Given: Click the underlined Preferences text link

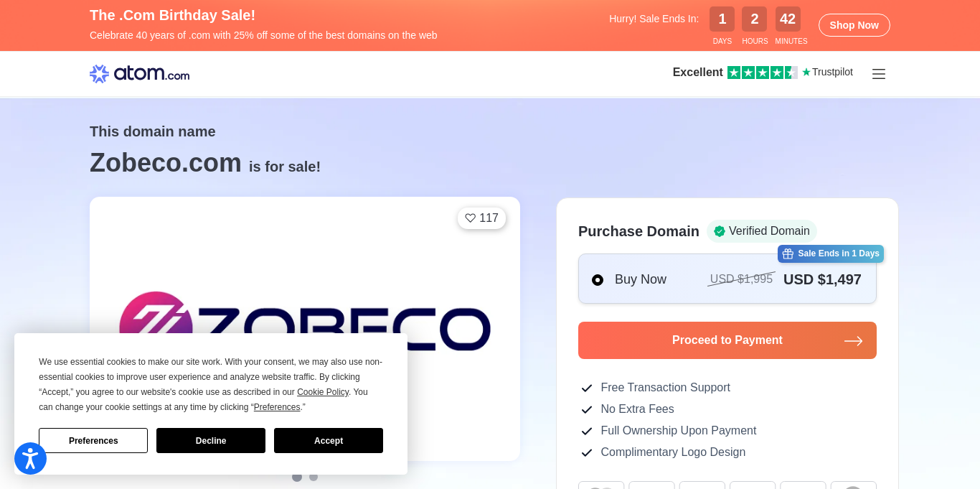Looking at the screenshot, I should [277, 407].
